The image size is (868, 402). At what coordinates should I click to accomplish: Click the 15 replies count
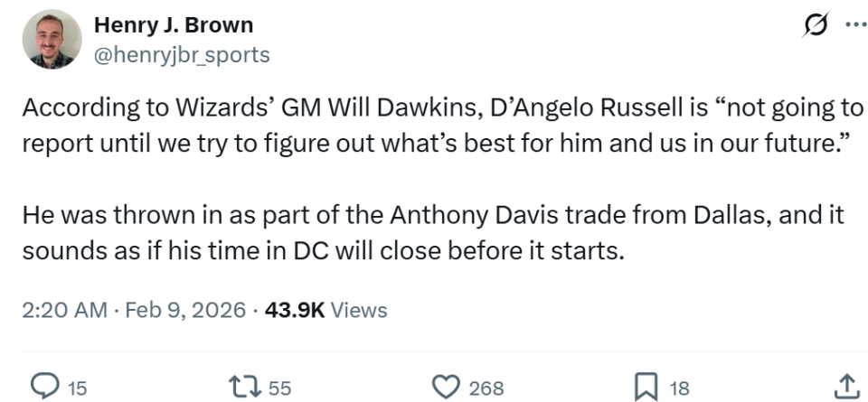coord(77,388)
